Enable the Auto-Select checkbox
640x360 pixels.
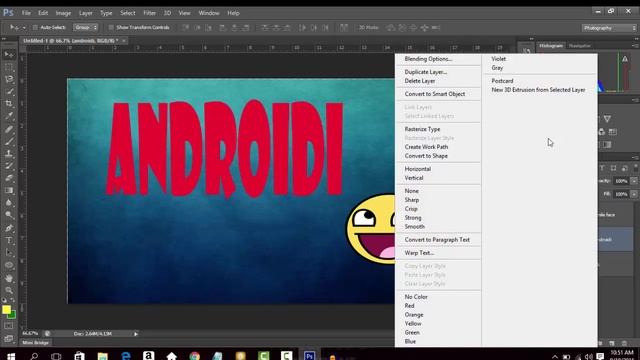[35, 28]
